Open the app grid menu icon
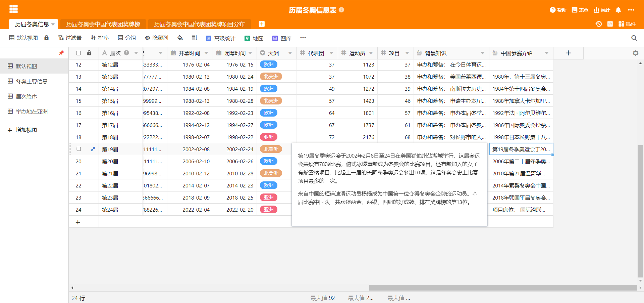 (x=13, y=9)
